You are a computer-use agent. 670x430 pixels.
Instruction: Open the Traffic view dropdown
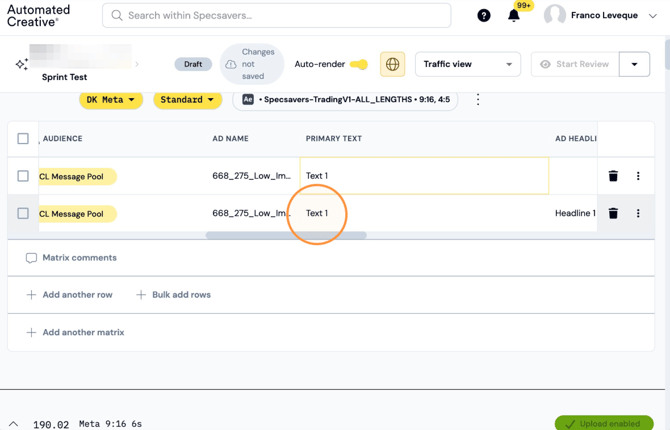point(467,64)
